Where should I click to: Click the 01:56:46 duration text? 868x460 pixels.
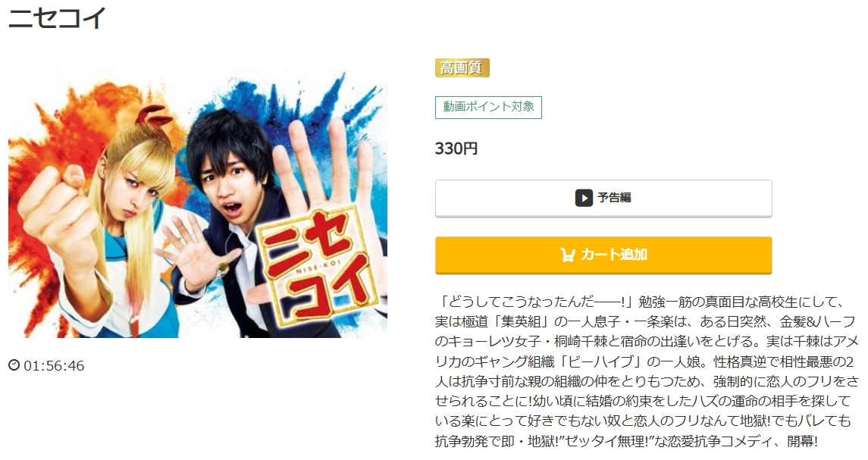pos(55,366)
